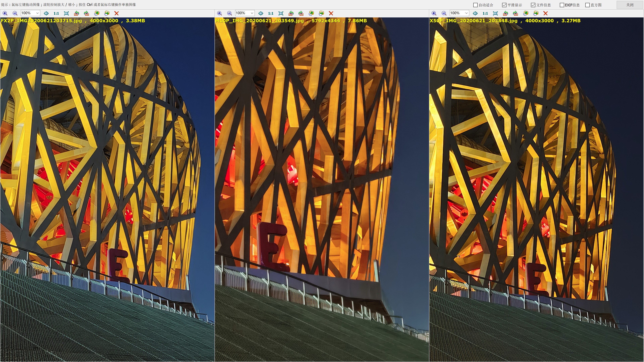The height and width of the screenshot is (362, 644).
Task: Click full-screen frame icon in right panel
Action: pyautogui.click(x=496, y=13)
